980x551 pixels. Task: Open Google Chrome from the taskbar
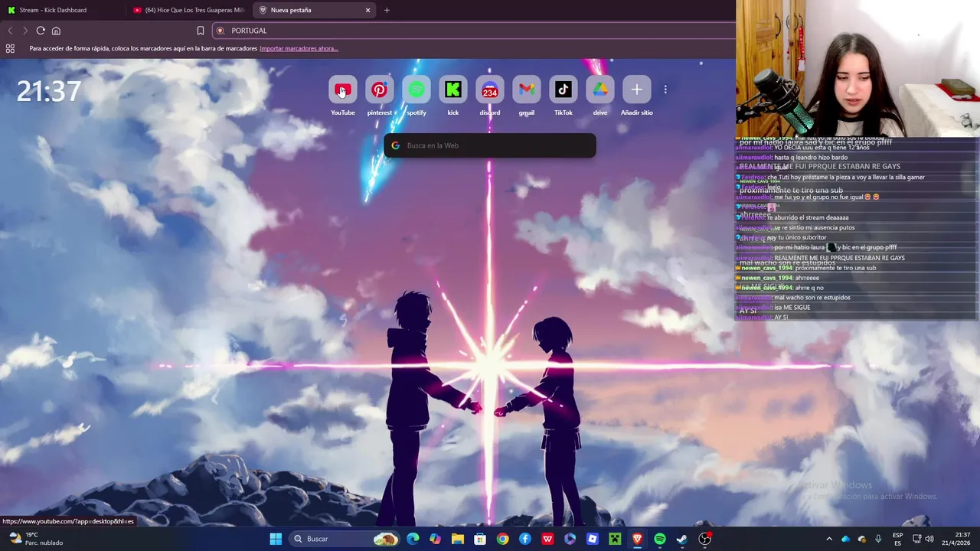[502, 539]
